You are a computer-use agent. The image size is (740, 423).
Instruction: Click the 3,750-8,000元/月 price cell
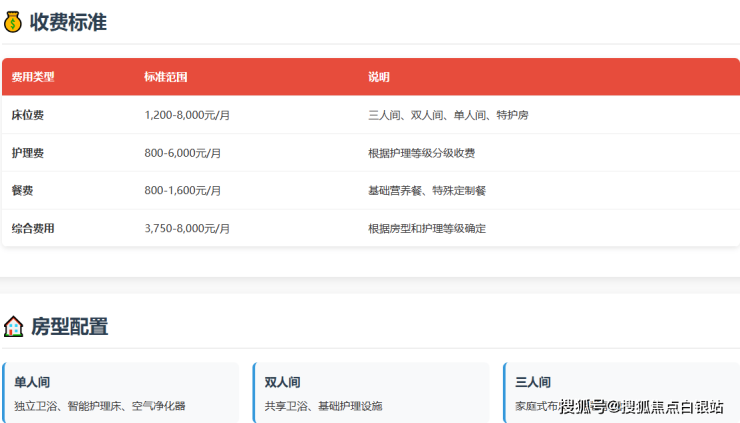[x=187, y=228]
